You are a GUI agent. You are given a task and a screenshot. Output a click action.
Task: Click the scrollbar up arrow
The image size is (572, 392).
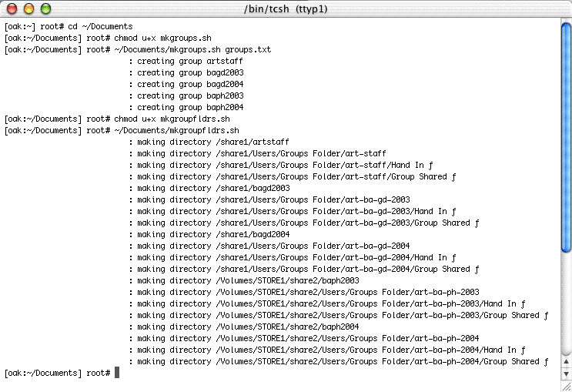566,360
